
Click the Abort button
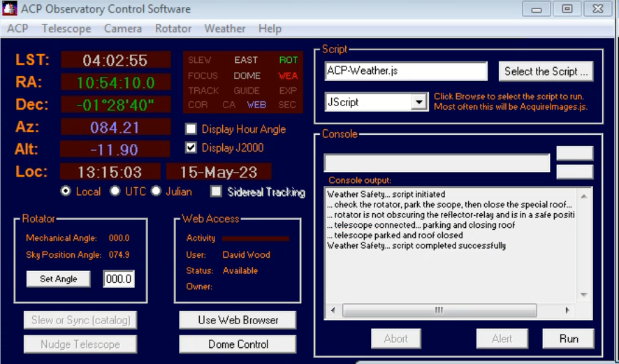(396, 339)
